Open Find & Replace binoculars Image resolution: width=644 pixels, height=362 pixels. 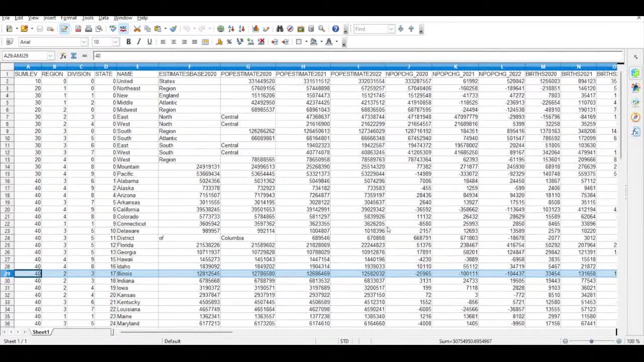click(280, 29)
